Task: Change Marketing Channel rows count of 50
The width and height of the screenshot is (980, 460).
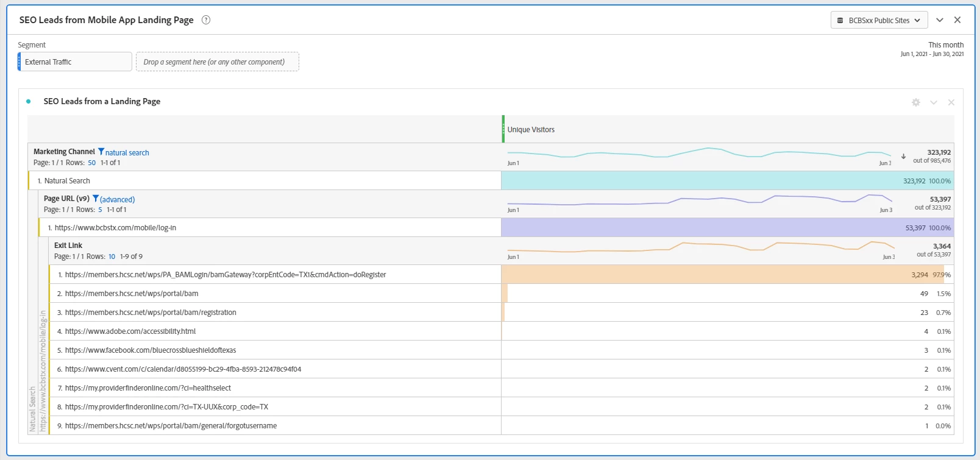Action: pyautogui.click(x=92, y=163)
